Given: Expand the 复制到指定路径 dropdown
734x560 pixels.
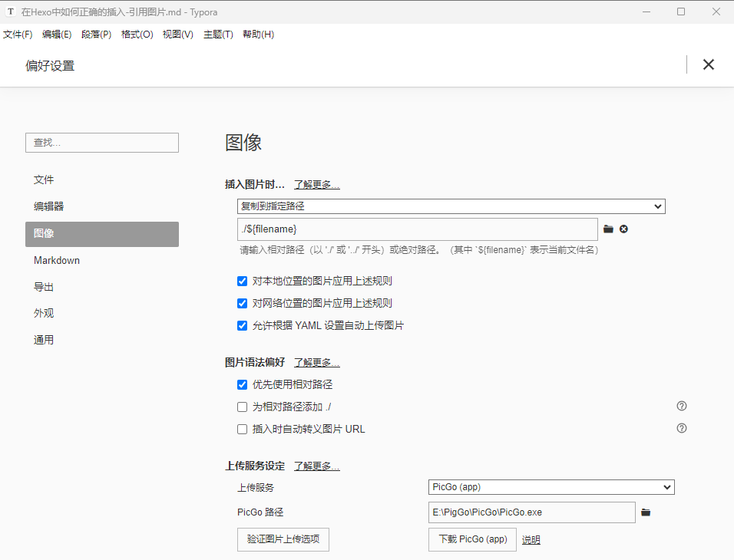Looking at the screenshot, I should (x=451, y=206).
